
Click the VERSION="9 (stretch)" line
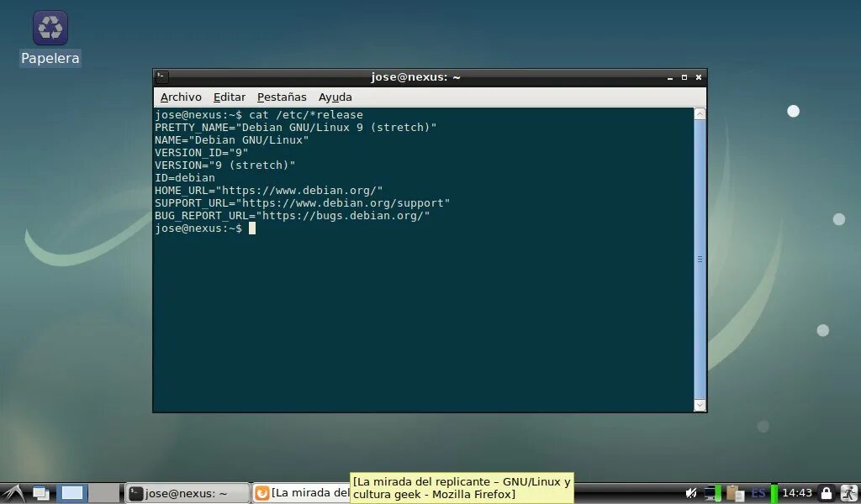pyautogui.click(x=225, y=165)
